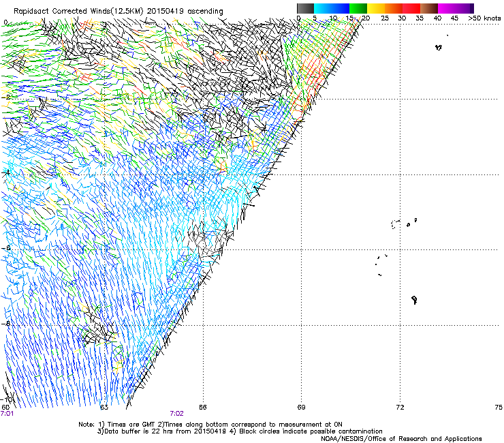The image size is (504, 443).
Task: Click the purple time label '7:02'
Action: 177,414
